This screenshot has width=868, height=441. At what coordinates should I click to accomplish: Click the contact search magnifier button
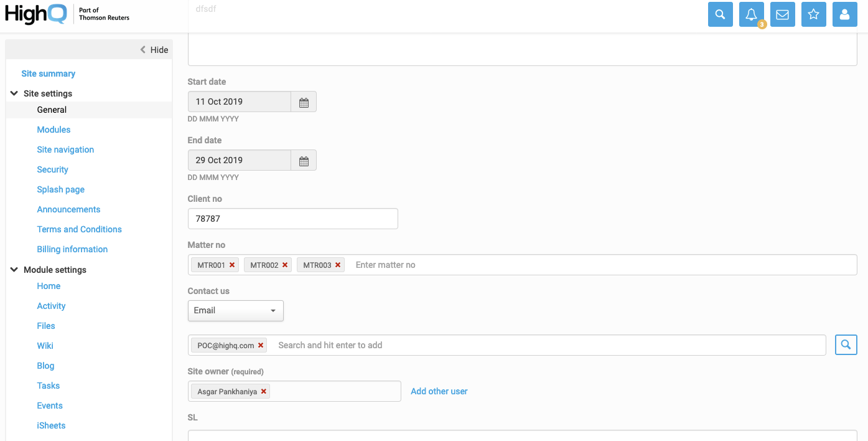[846, 344]
